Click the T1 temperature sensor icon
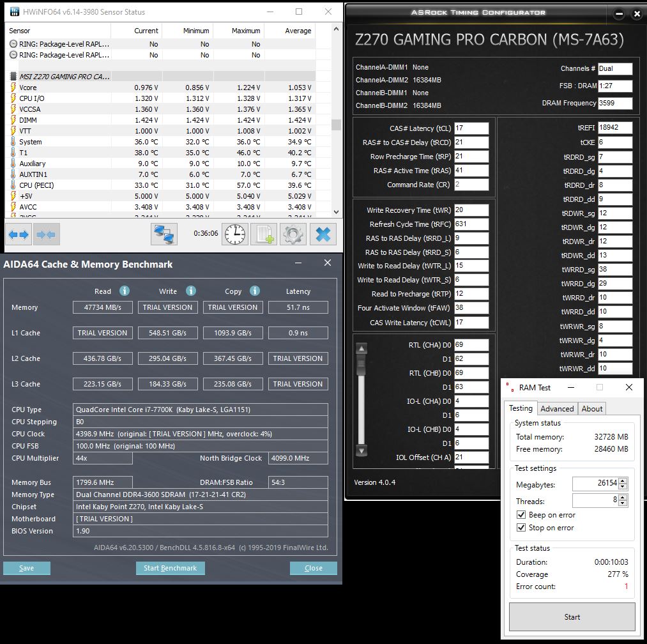 (13, 152)
